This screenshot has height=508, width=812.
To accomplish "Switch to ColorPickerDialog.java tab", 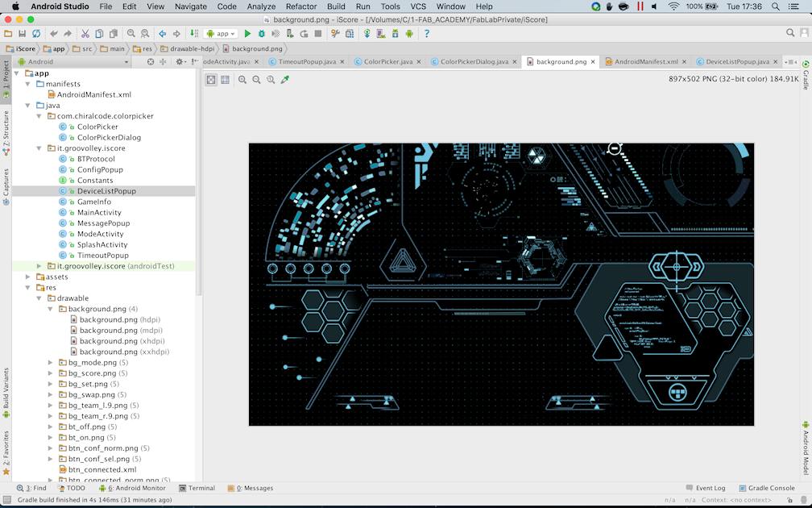I will pyautogui.click(x=474, y=61).
